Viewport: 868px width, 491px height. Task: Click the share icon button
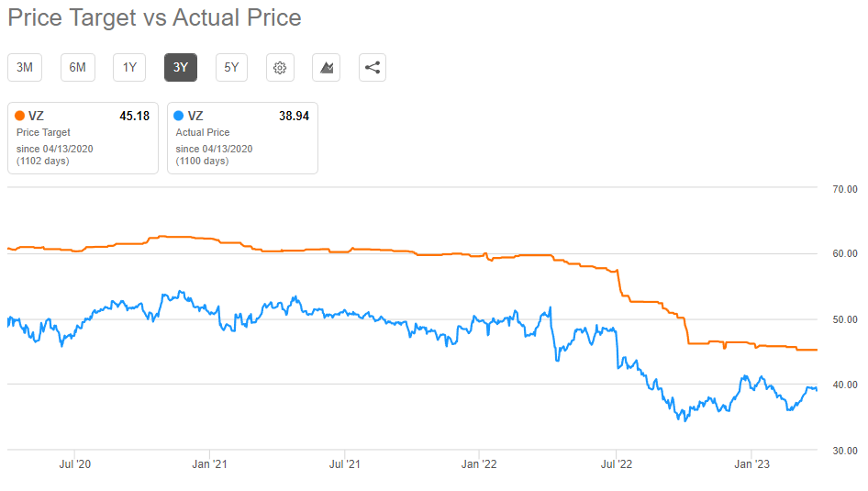[373, 67]
